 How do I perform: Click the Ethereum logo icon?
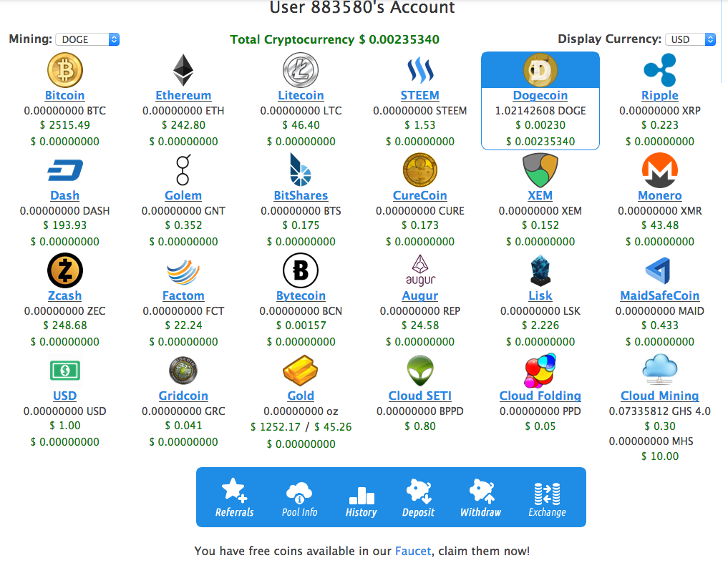pos(183,69)
